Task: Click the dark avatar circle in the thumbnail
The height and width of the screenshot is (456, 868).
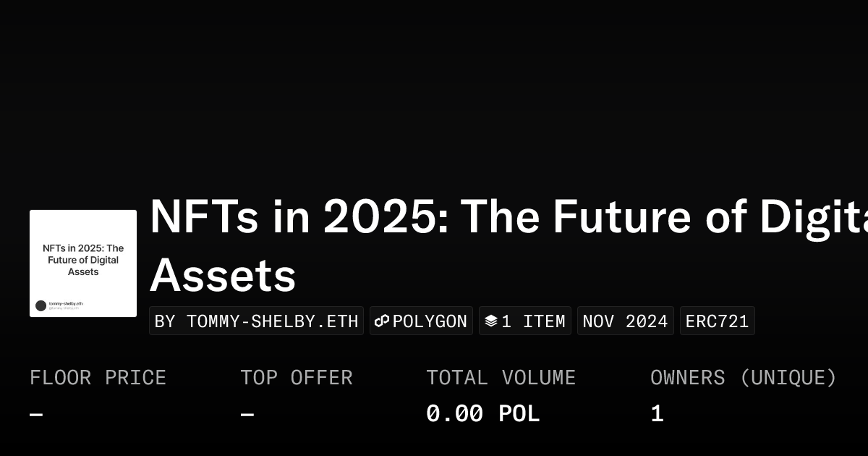Action: (41, 305)
